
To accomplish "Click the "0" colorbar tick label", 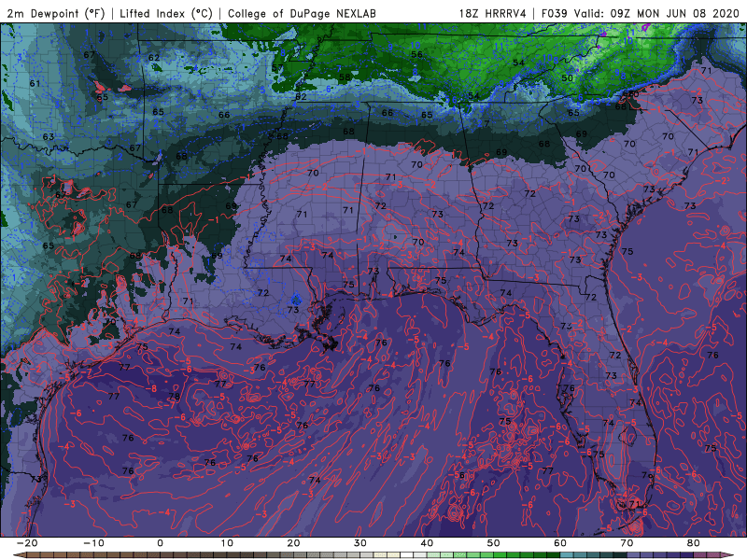I will coord(160,543).
